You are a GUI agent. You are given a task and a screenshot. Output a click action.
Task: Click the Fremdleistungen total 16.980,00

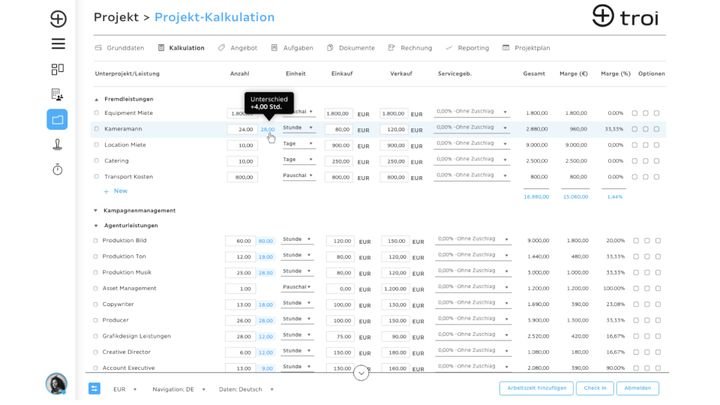coord(536,197)
